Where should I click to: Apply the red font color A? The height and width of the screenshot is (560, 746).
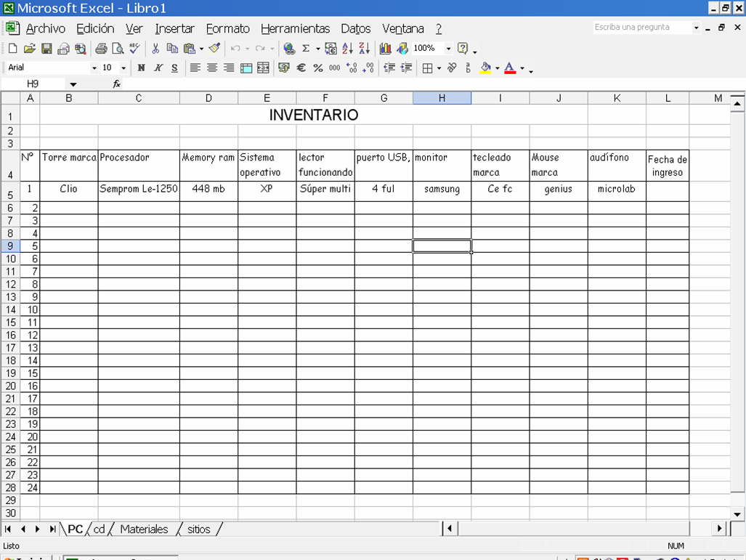(509, 68)
